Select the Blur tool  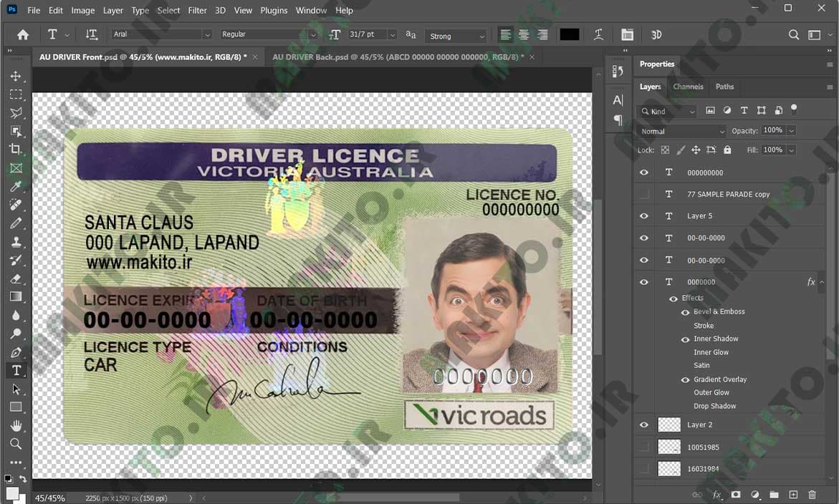click(16, 315)
